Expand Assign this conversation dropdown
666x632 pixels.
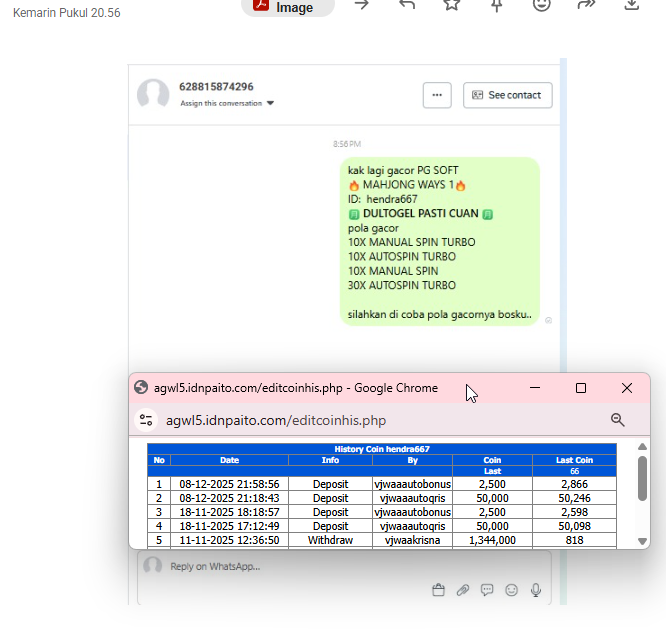(x=227, y=103)
